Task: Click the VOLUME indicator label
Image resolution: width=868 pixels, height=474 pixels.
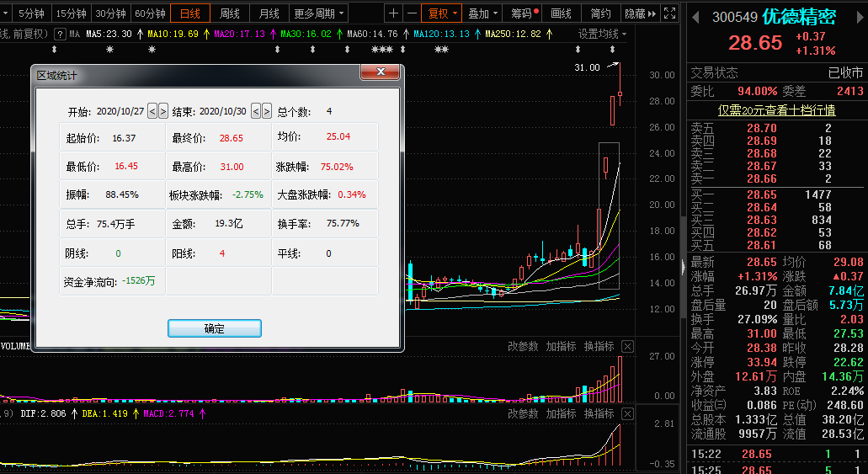Action: 15,346
